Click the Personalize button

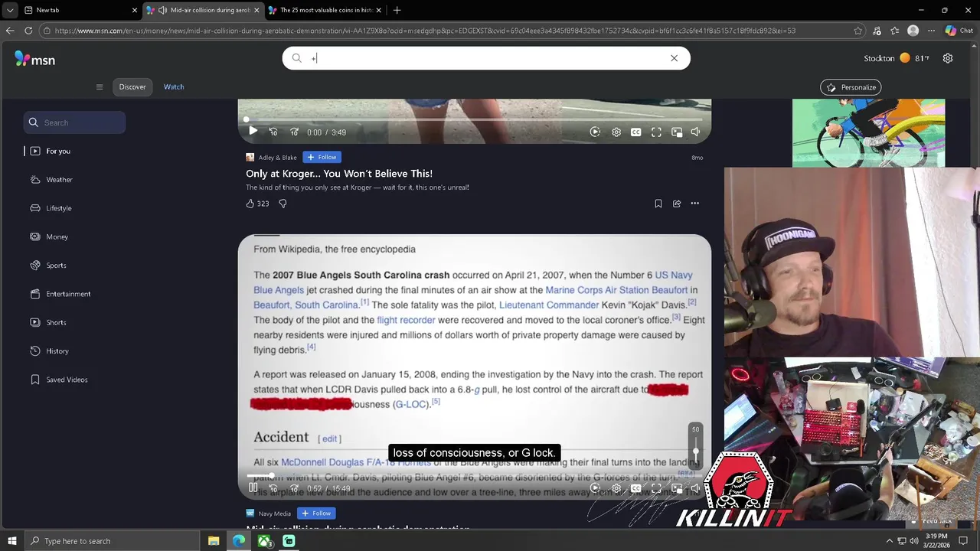[x=851, y=87]
